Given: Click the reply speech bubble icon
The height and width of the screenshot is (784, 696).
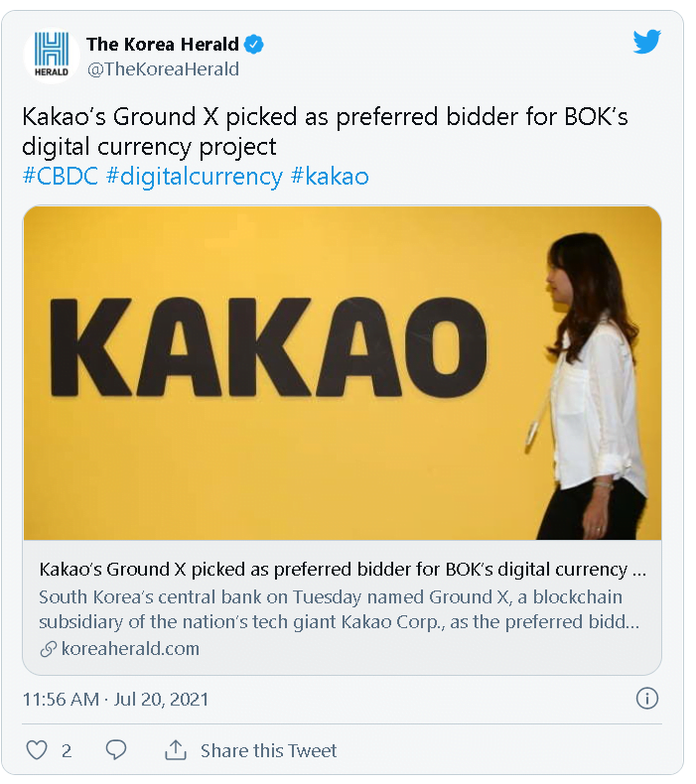Looking at the screenshot, I should point(116,750).
